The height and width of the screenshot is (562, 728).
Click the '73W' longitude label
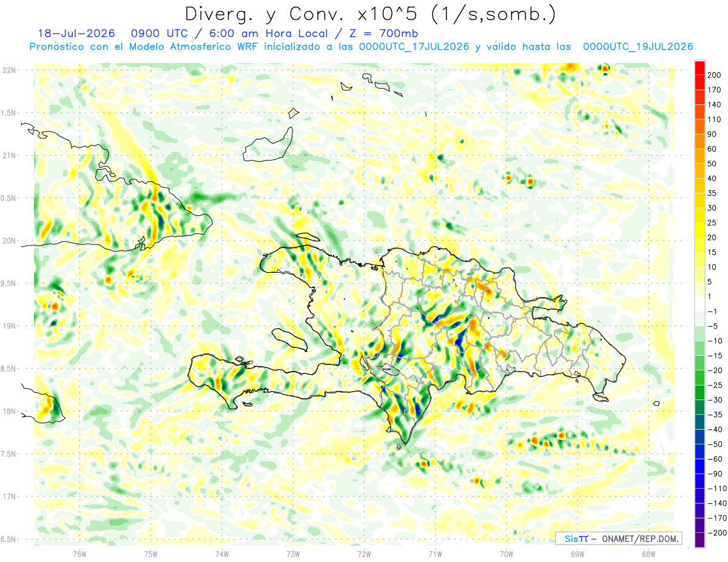293,554
